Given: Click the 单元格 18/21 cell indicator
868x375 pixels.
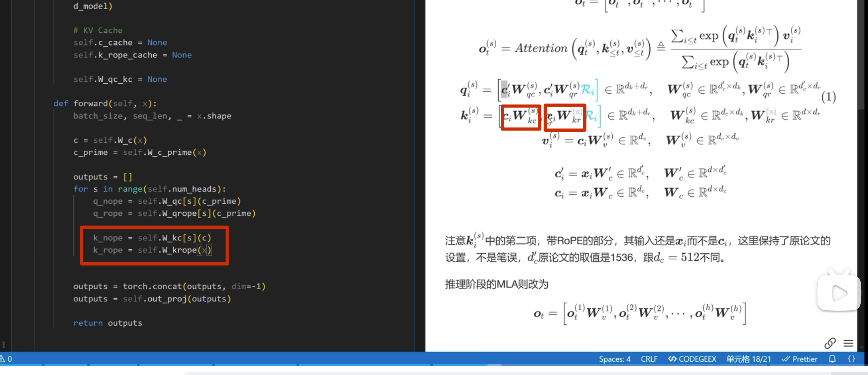Looking at the screenshot, I should coord(748,359).
